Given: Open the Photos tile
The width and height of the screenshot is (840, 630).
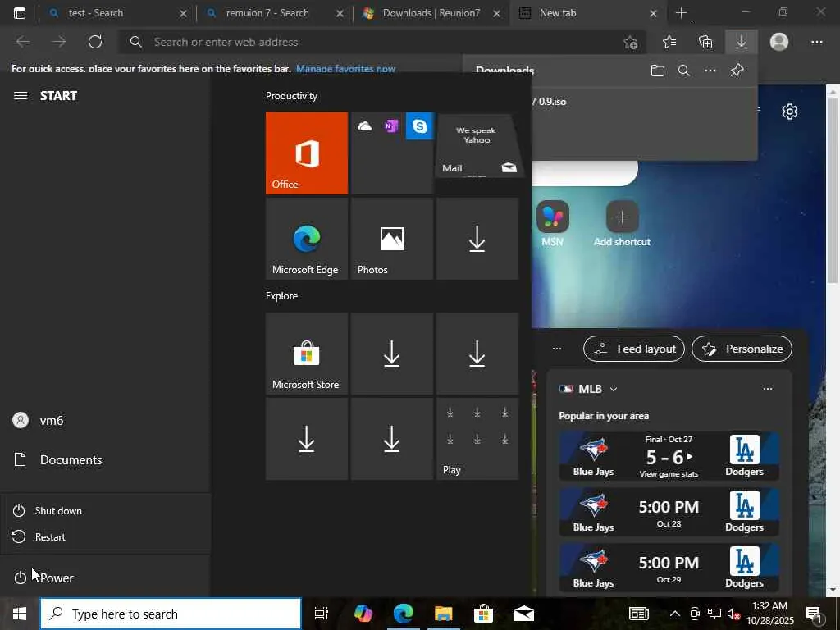Looking at the screenshot, I should [x=391, y=239].
